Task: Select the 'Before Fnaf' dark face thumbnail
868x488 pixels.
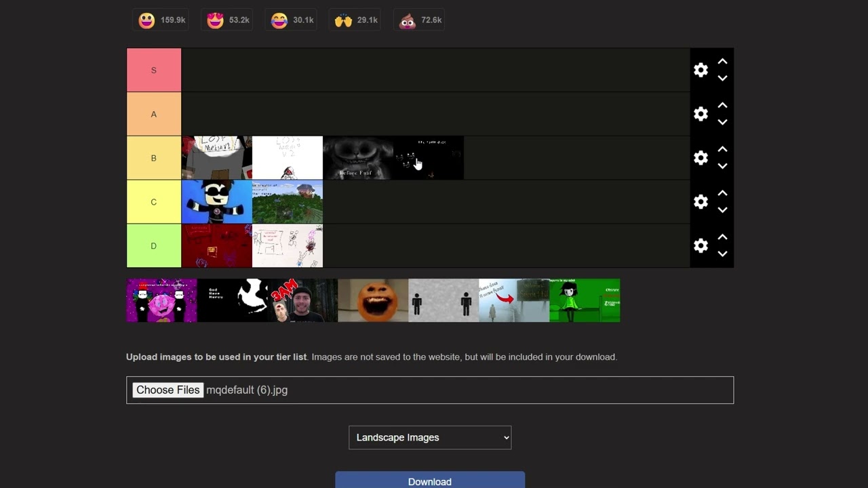Action: pos(358,158)
